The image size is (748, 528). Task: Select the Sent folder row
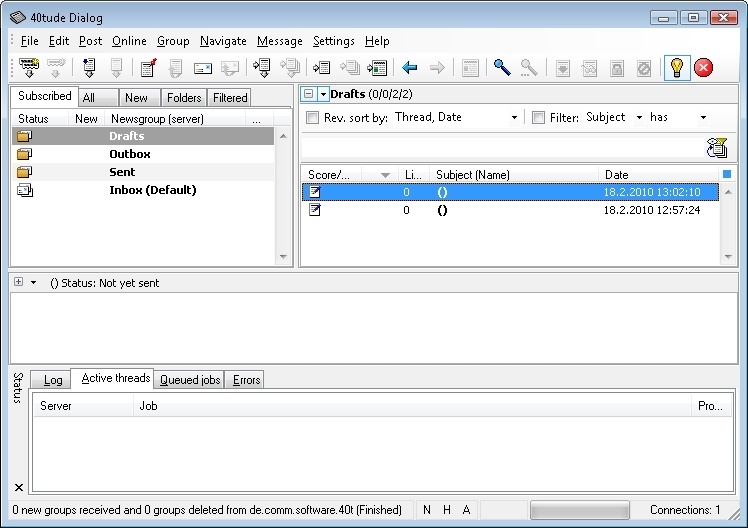143,172
